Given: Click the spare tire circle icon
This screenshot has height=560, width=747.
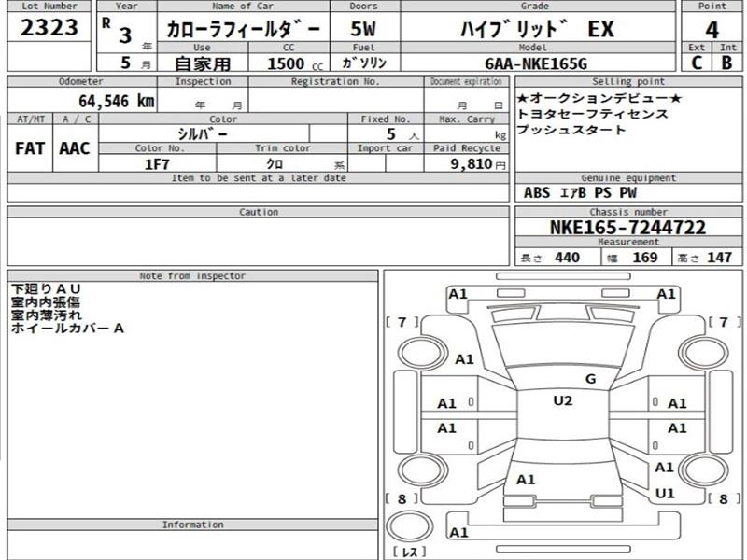Looking at the screenshot, I should [409, 527].
